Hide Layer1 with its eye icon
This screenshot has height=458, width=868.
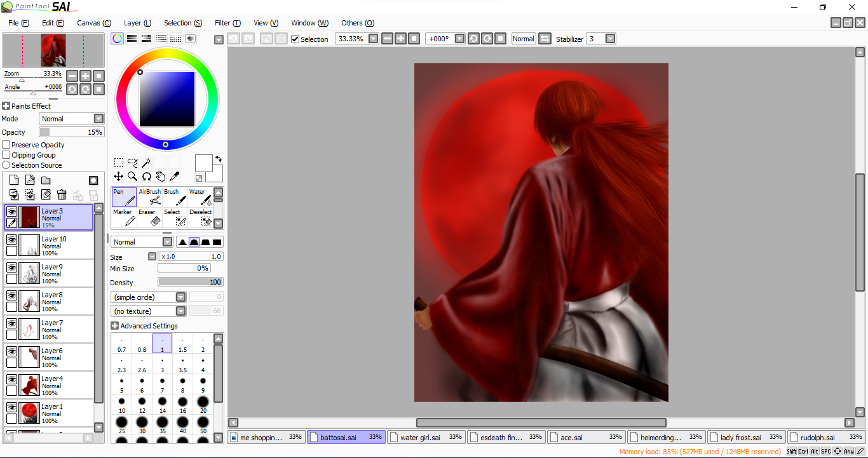point(11,408)
